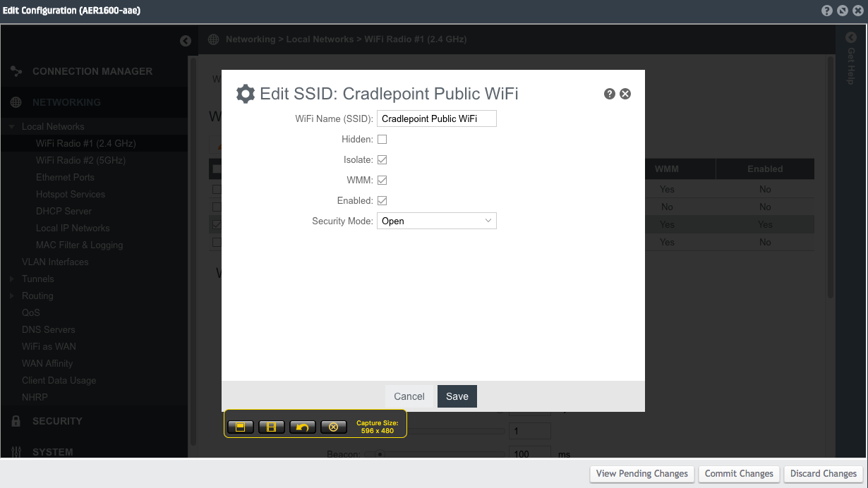Click the square slashed icon in title bar

coord(842,11)
